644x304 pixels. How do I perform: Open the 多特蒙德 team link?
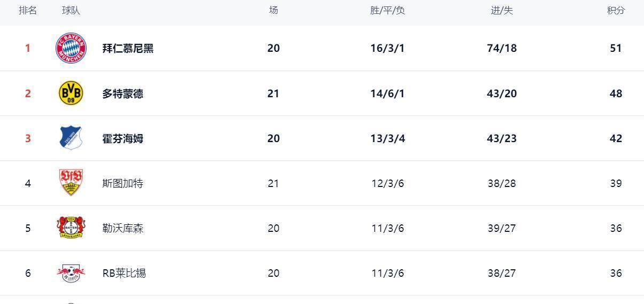(122, 93)
